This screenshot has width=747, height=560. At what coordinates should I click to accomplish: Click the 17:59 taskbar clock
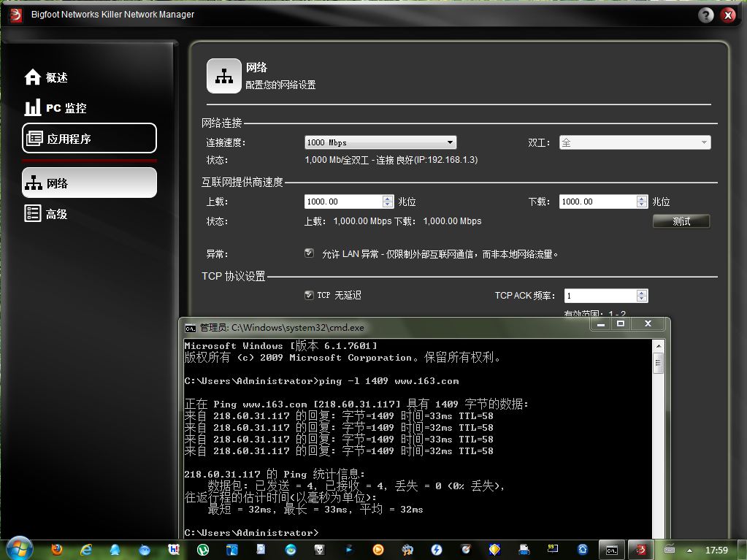pyautogui.click(x=716, y=550)
